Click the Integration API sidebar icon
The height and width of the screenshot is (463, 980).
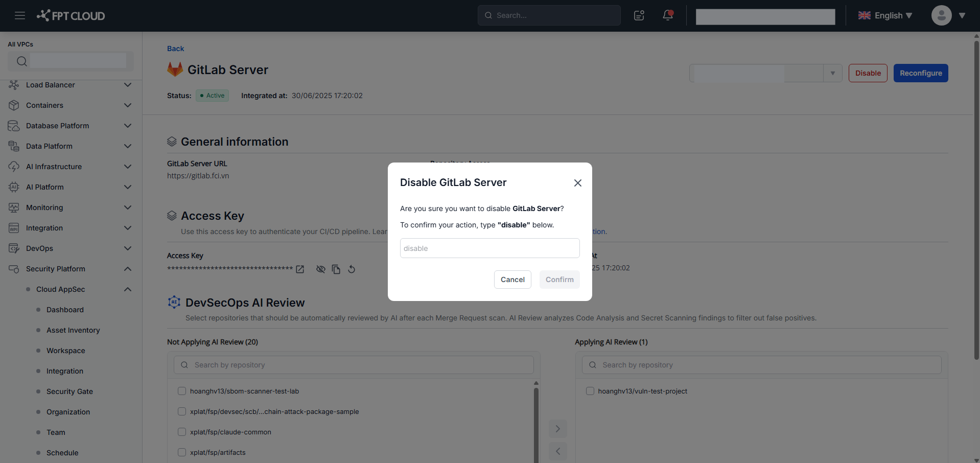(14, 228)
